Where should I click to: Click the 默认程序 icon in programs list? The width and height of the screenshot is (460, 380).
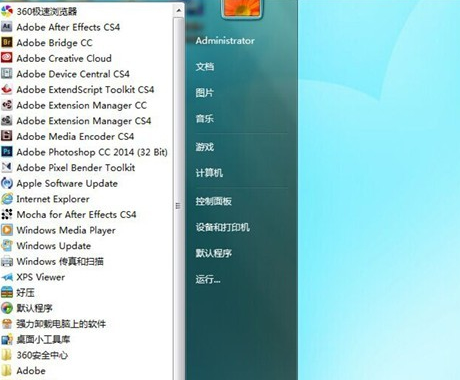tap(7, 308)
